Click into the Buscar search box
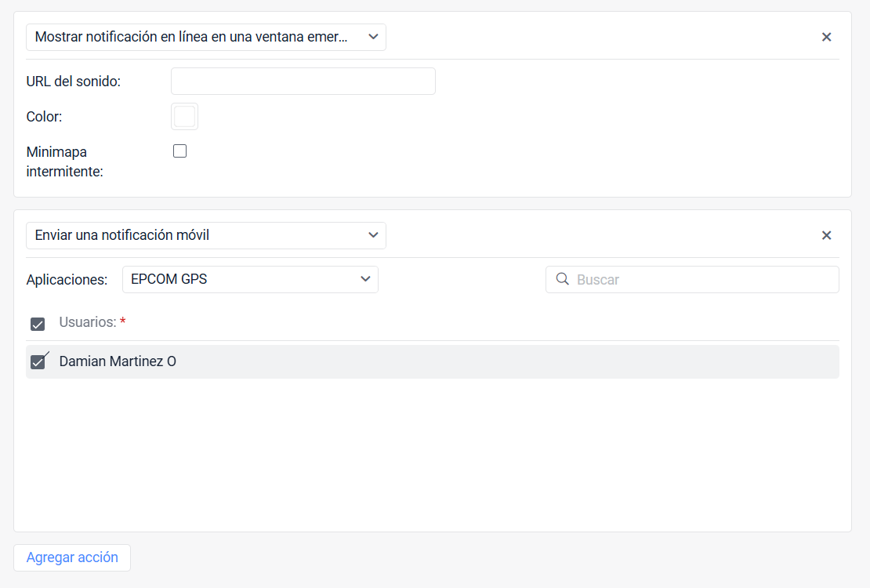Viewport: 870px width, 588px height. (x=692, y=279)
